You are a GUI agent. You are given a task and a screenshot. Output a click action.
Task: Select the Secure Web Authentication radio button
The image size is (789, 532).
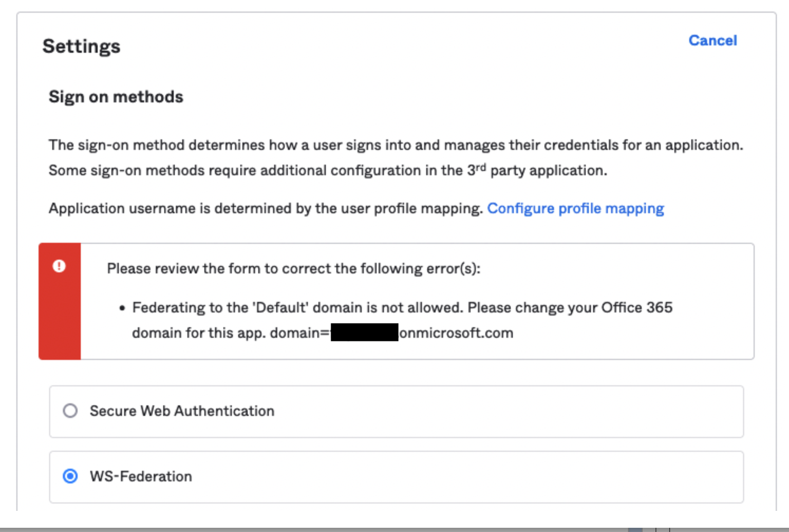(x=70, y=411)
